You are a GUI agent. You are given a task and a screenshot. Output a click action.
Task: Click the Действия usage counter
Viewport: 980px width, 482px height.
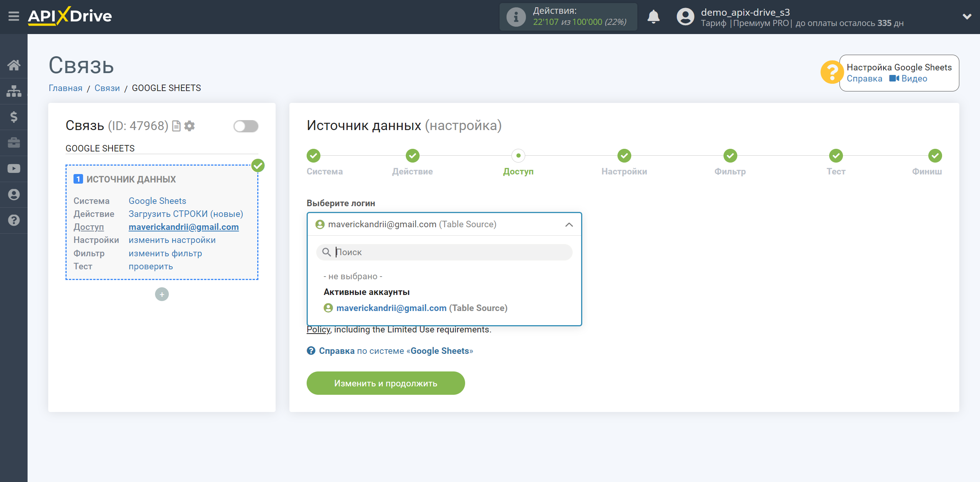(568, 17)
